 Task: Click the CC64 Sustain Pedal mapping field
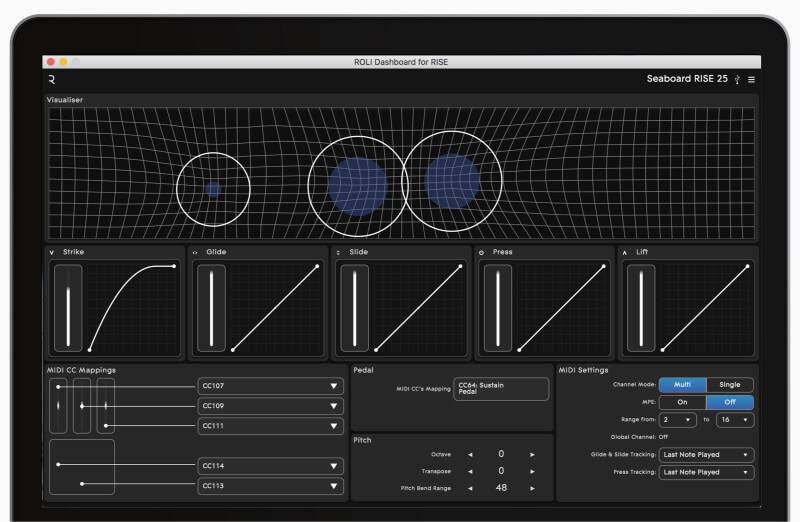click(501, 389)
